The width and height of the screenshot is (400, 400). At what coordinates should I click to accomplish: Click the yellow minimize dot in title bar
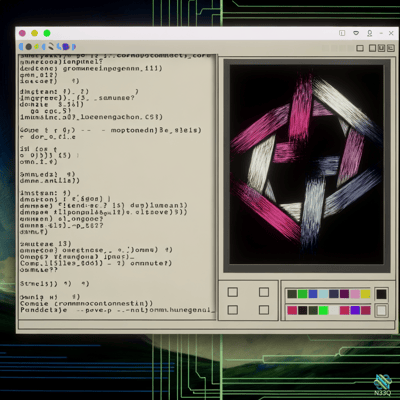click(34, 33)
